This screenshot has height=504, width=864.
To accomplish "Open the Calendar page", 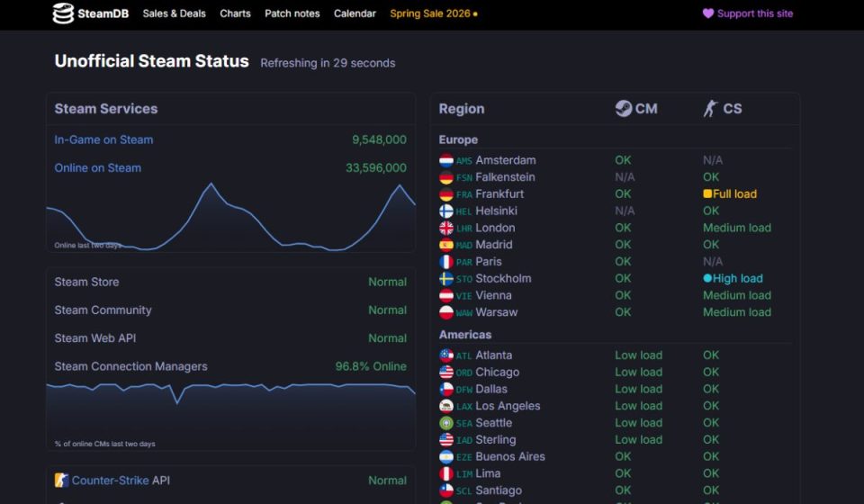I will click(x=355, y=13).
